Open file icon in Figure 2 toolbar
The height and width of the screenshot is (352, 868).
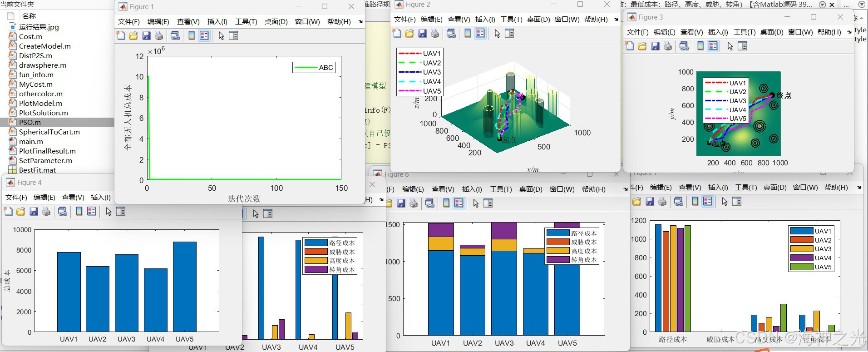409,33
